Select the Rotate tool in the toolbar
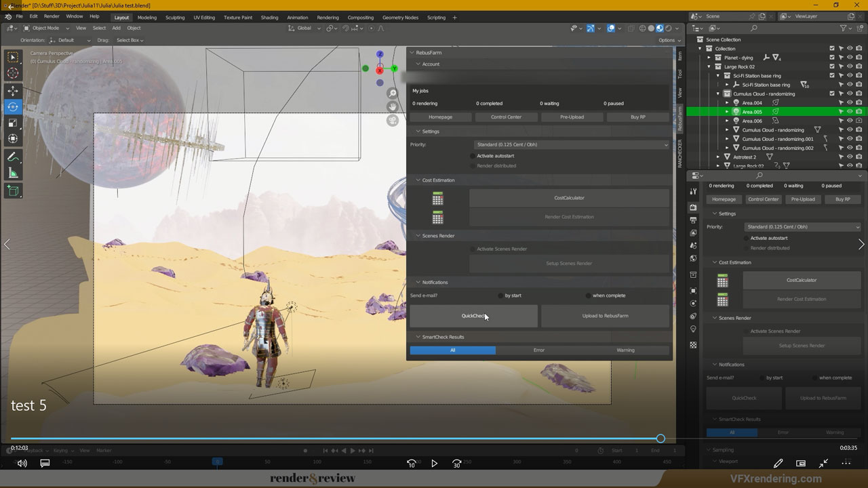The height and width of the screenshot is (488, 868). click(x=13, y=106)
